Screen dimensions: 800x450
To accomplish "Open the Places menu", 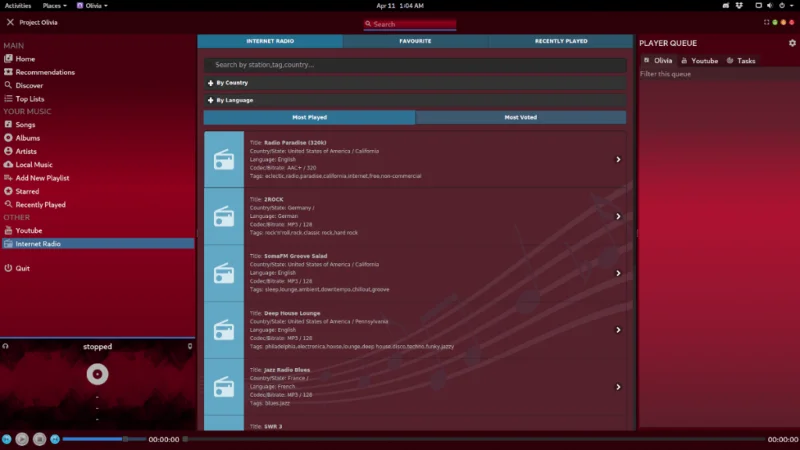I will click(x=54, y=6).
